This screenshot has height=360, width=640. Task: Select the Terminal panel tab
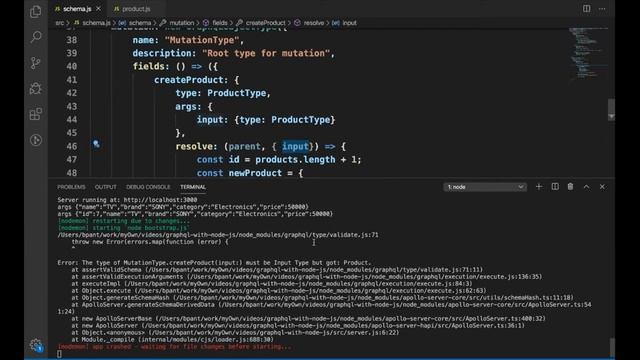(193, 187)
